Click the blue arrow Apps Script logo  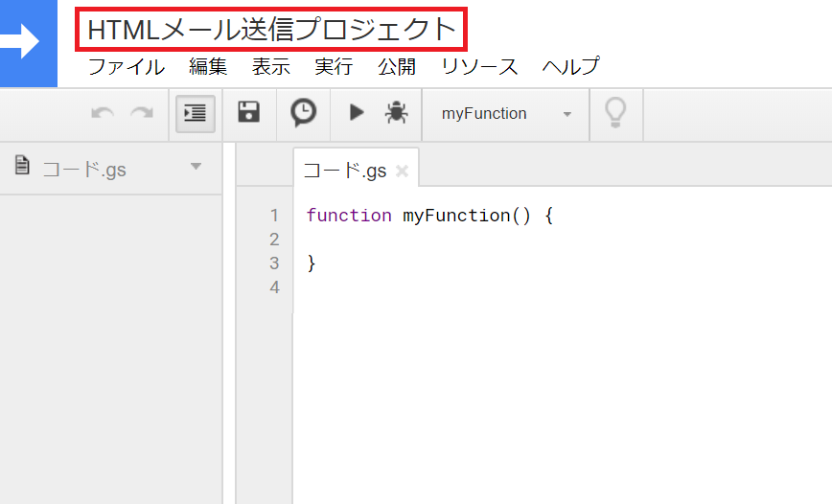[28, 42]
